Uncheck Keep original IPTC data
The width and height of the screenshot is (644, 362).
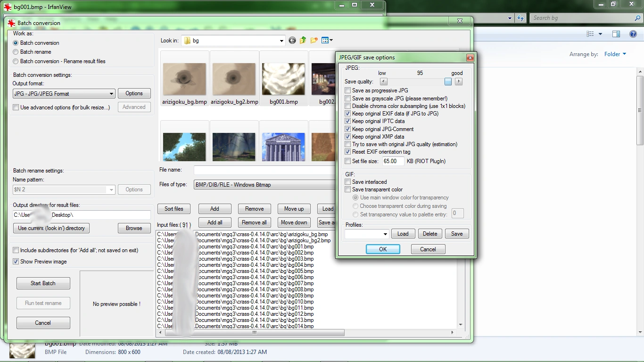point(348,121)
